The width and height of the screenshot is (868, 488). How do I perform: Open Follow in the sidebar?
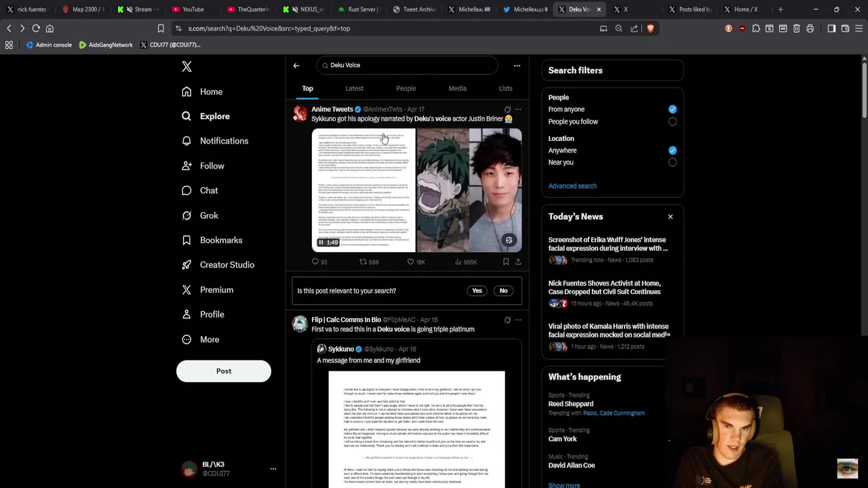(x=203, y=166)
